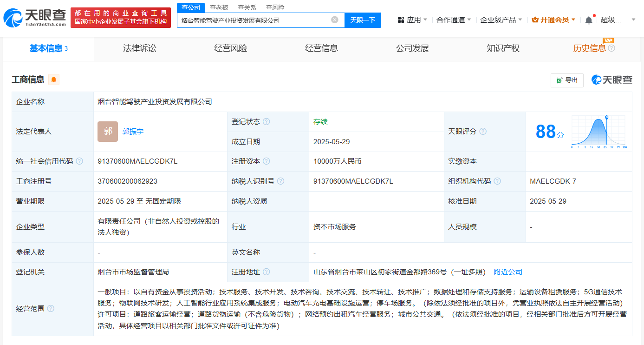Click the orange alert bell beside 工商信息
Viewport: 644px width, 345px height.
[54, 80]
